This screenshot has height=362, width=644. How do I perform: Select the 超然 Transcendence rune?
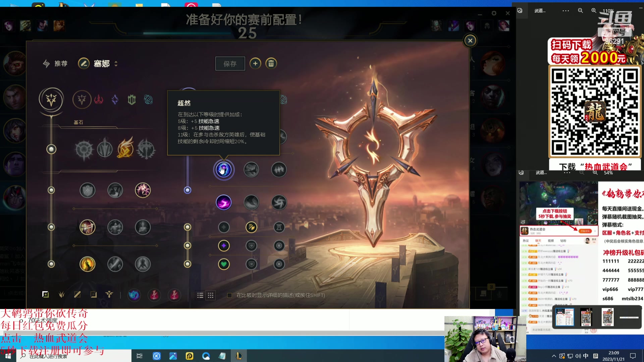tap(223, 170)
